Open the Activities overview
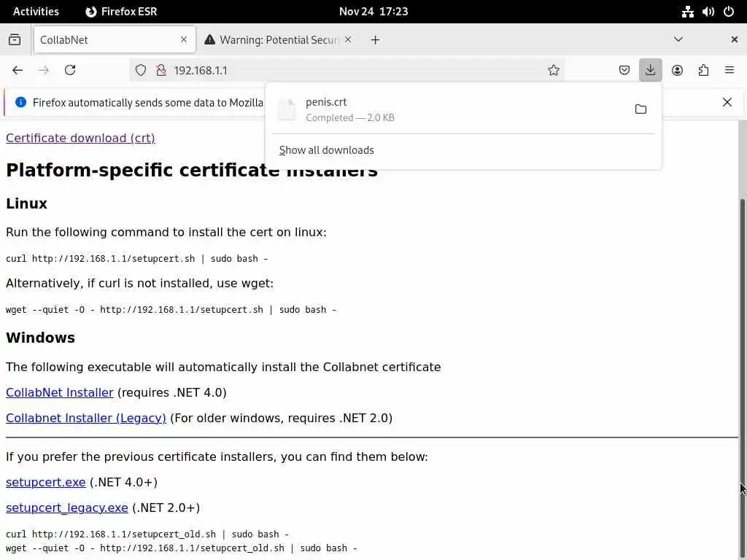This screenshot has height=560, width=747. (36, 12)
